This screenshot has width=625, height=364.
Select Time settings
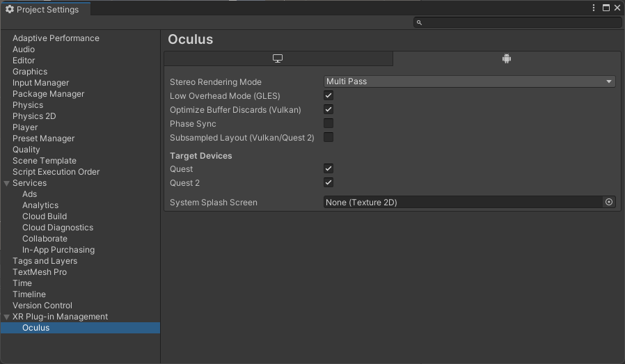point(22,283)
